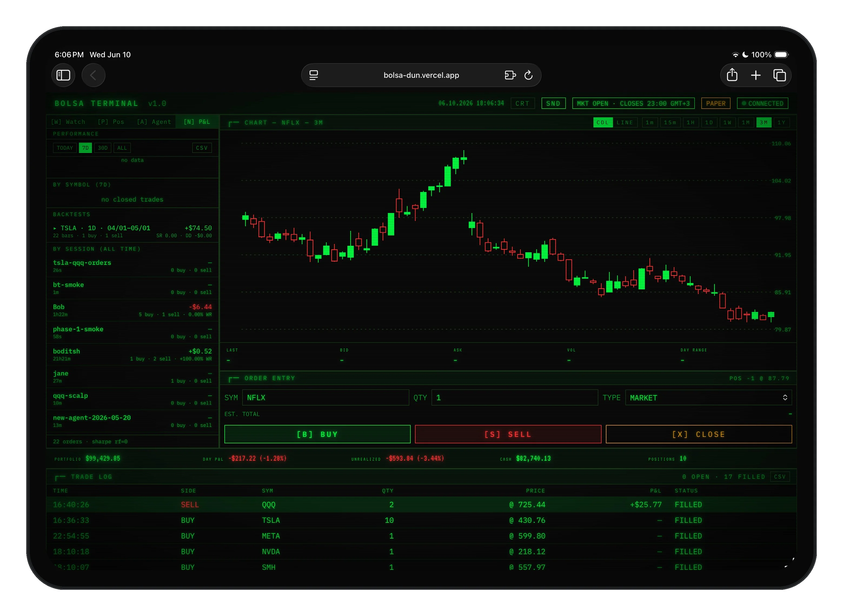Viewport: 843px width, 616px height.
Task: Open the order TYPE dropdown showing MARKET
Action: tap(708, 398)
